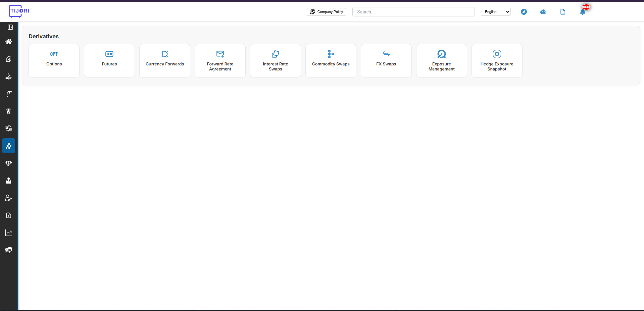Open the hand with plant sidebar icon

9,76
